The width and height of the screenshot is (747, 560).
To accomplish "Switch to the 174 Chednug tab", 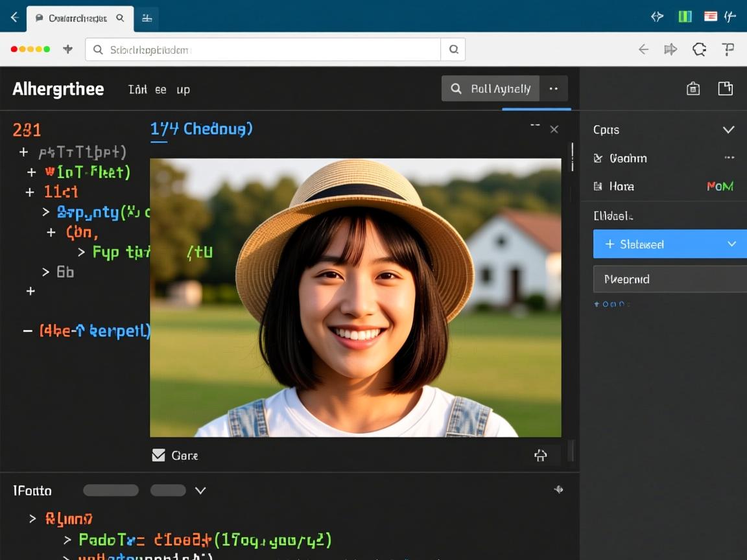I will 201,129.
